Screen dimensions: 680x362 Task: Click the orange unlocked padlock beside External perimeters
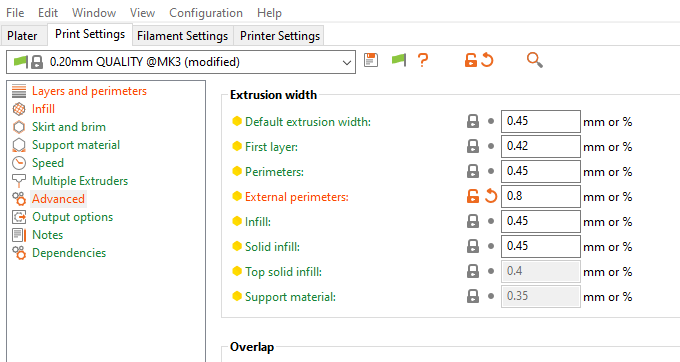[x=473, y=196]
